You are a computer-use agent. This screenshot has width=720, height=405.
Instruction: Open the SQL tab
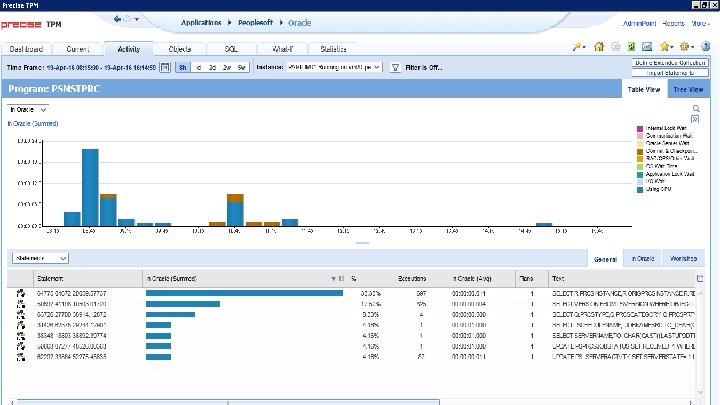pos(231,49)
